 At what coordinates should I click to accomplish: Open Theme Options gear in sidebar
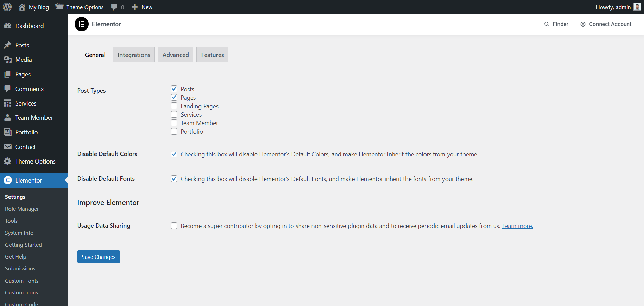8,161
